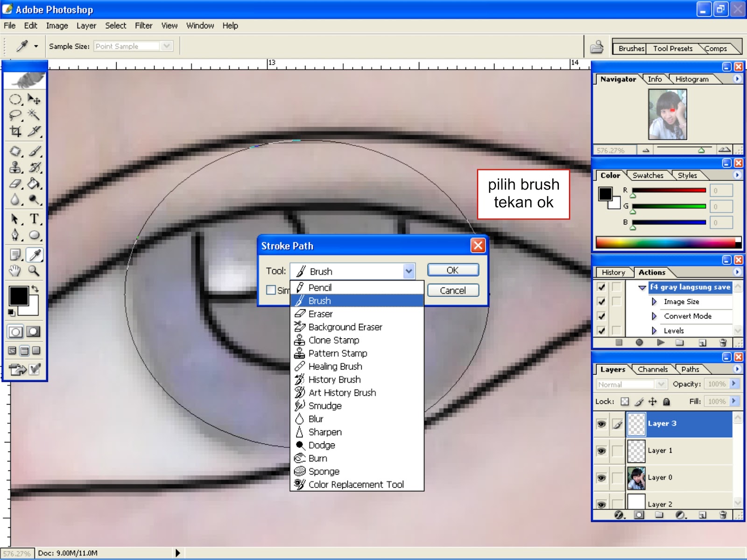
Task: Hide Layer 3 visibility eye
Action: 601,424
